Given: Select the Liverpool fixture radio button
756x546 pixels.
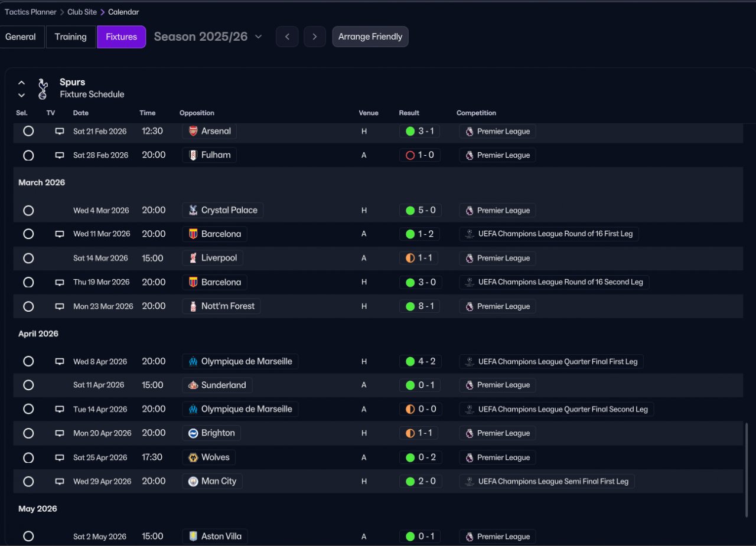Looking at the screenshot, I should click(x=28, y=258).
